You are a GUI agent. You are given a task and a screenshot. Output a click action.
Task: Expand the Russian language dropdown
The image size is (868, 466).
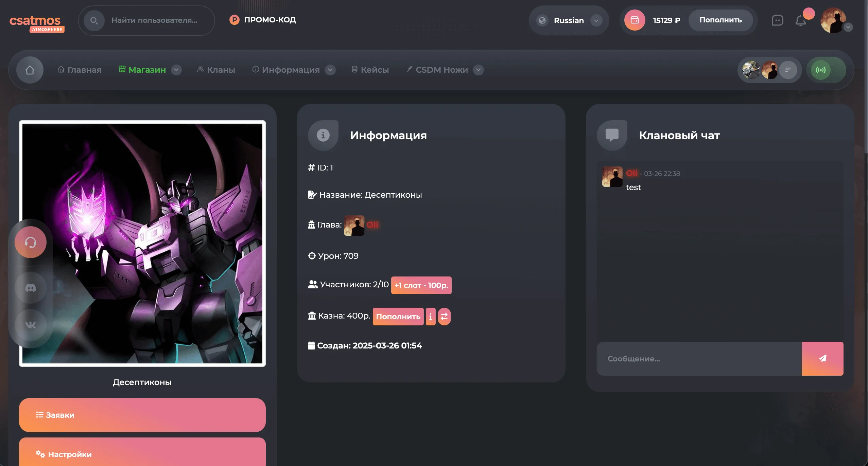pos(596,20)
